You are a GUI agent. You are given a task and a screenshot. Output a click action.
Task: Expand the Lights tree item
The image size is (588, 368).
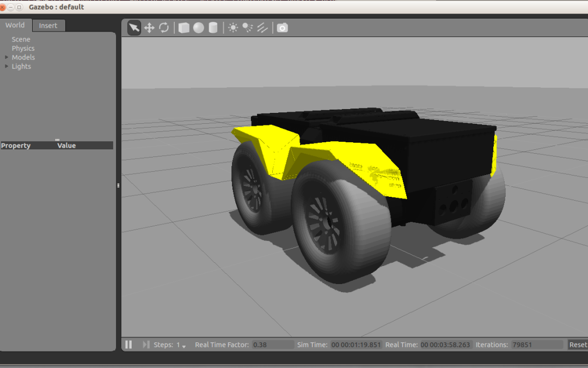(x=7, y=67)
